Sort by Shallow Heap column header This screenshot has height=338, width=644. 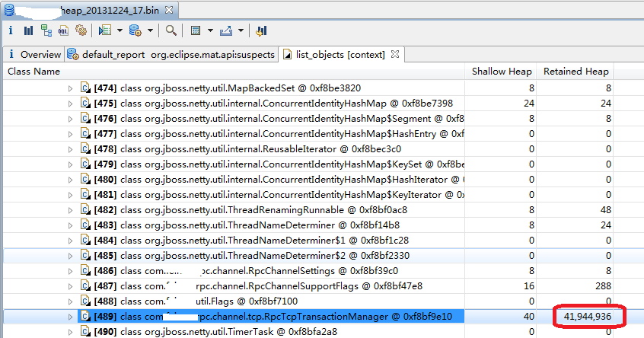(x=502, y=72)
